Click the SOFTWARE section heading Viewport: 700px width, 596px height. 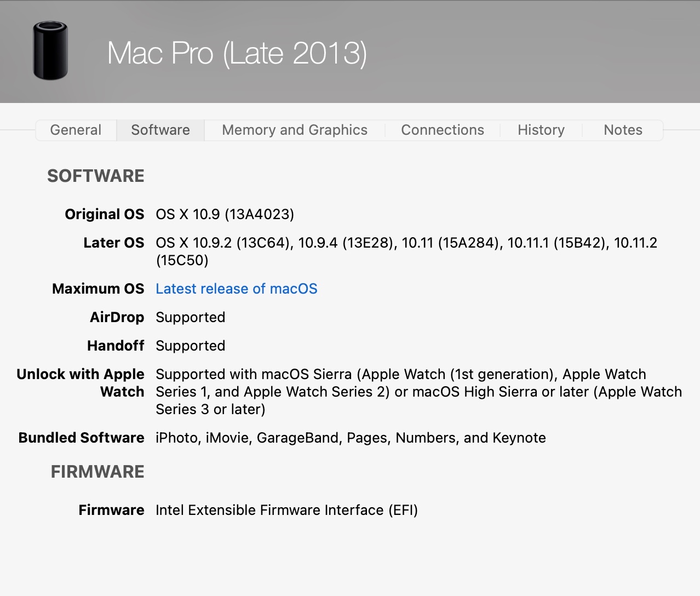[x=96, y=176]
